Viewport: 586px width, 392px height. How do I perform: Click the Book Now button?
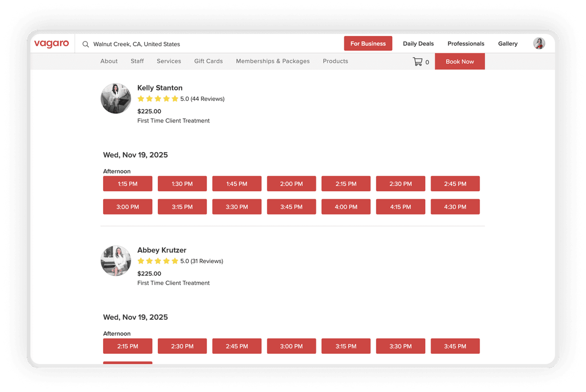coord(460,61)
